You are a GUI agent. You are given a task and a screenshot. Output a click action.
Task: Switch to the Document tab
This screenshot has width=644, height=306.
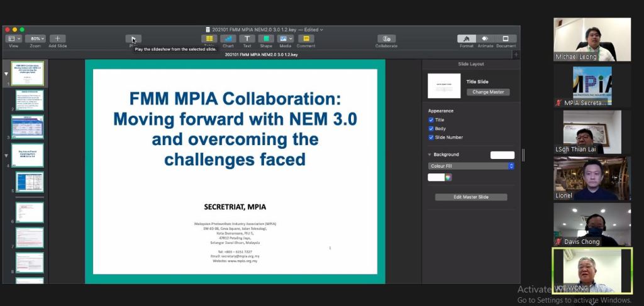pos(506,39)
